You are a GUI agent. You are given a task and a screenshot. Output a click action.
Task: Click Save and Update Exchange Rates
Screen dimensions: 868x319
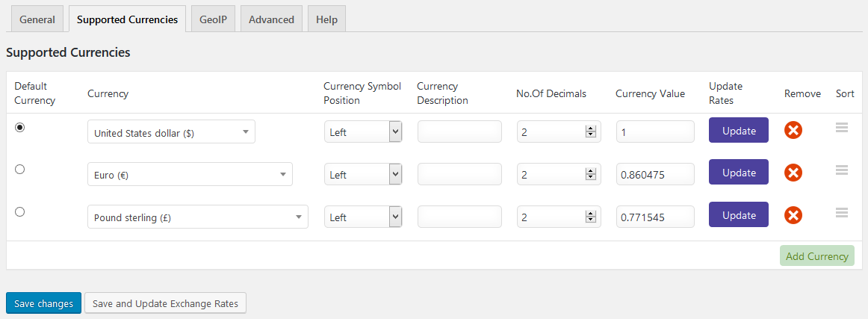click(165, 303)
